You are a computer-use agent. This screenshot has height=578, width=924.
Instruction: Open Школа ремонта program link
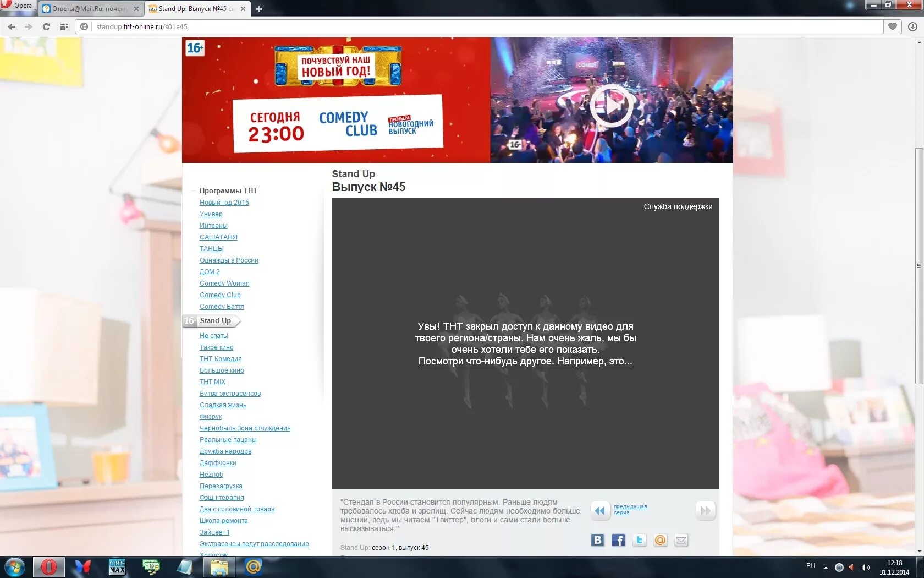pos(223,521)
